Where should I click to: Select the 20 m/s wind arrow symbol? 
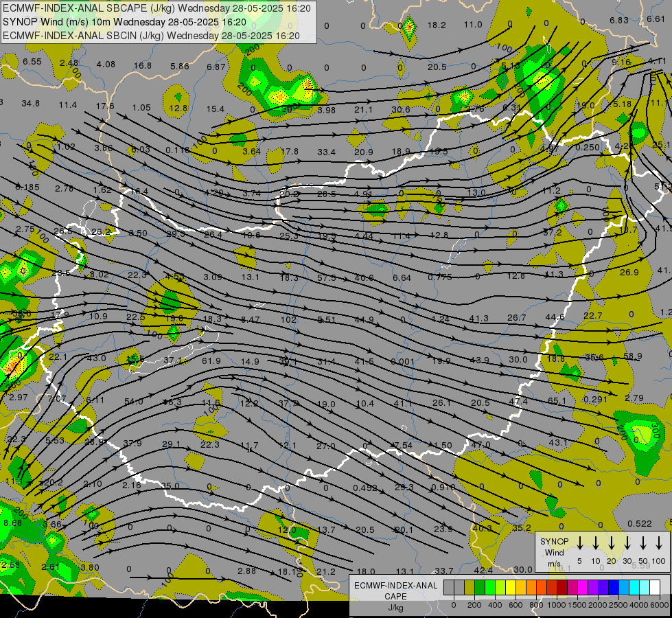click(x=612, y=543)
